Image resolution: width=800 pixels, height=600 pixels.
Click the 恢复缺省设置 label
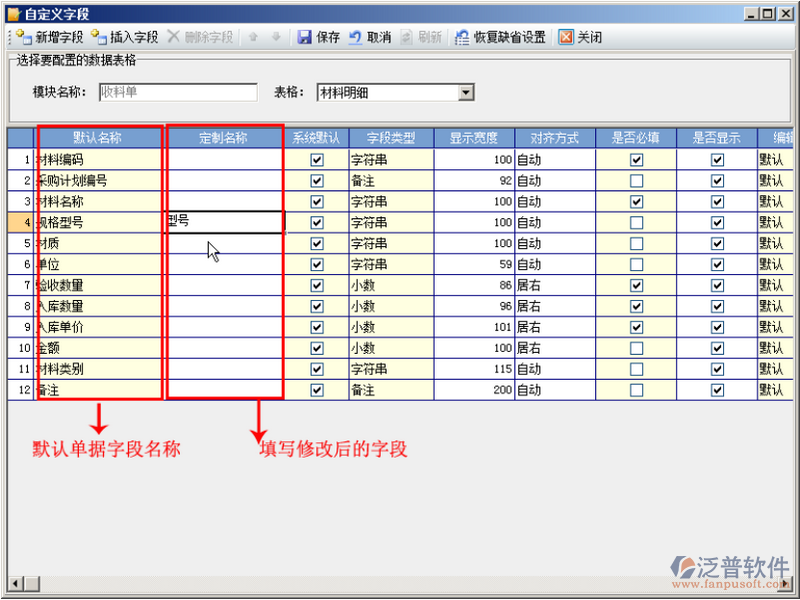(510, 37)
